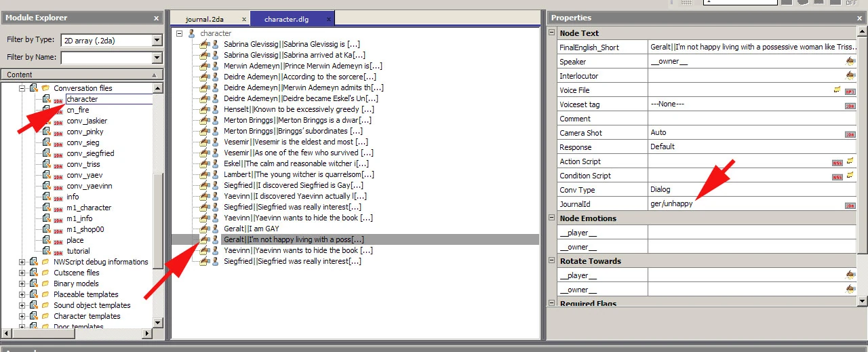Click the 2DA icon in Camera Shot row
This screenshot has height=352, width=868.
coord(850,134)
